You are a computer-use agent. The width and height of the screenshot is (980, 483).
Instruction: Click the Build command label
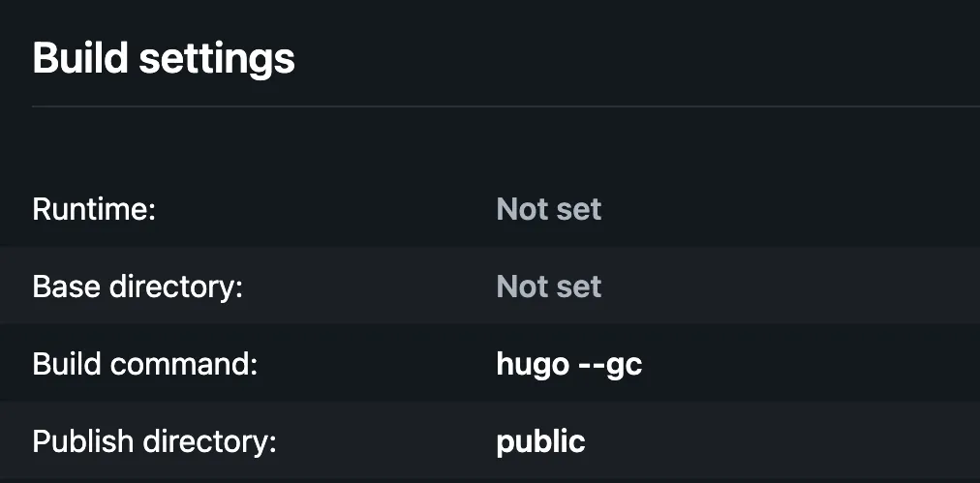coord(145,364)
